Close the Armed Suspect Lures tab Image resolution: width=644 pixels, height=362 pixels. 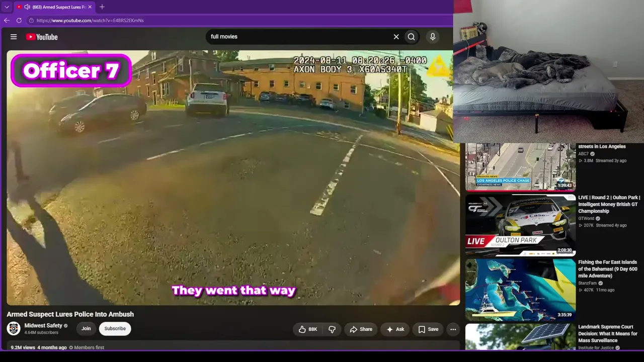pos(90,7)
